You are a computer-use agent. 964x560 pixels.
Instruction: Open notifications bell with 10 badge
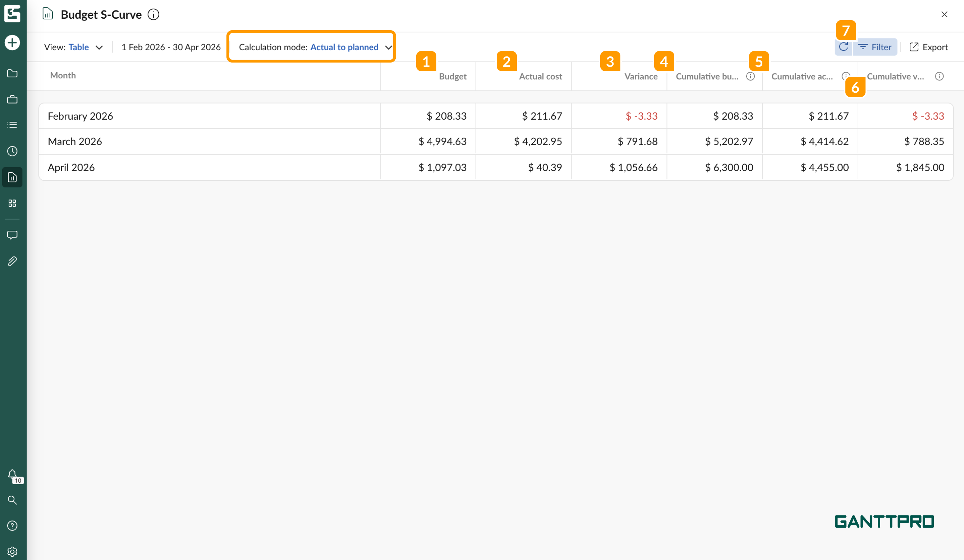(x=13, y=475)
